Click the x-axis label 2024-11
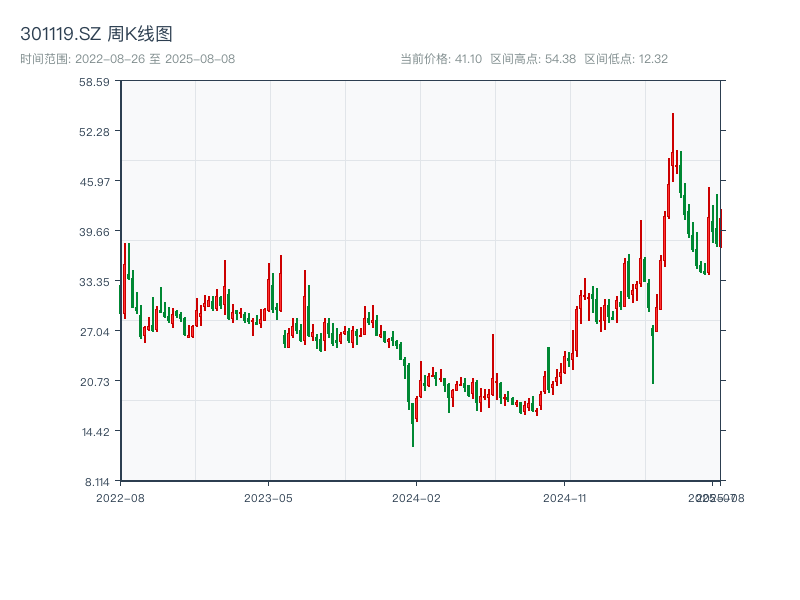The image size is (800, 600). (x=564, y=498)
